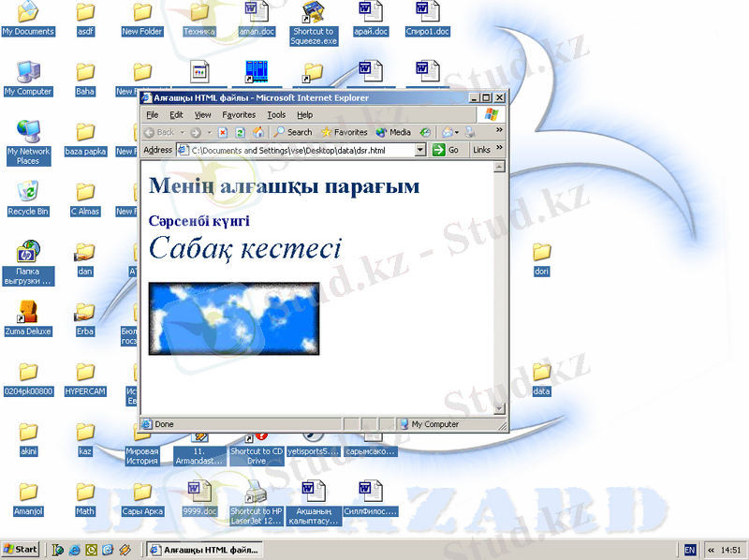Viewport: 749px width, 560px height.
Task: Select the Recycle Bin icon
Action: coord(28,199)
